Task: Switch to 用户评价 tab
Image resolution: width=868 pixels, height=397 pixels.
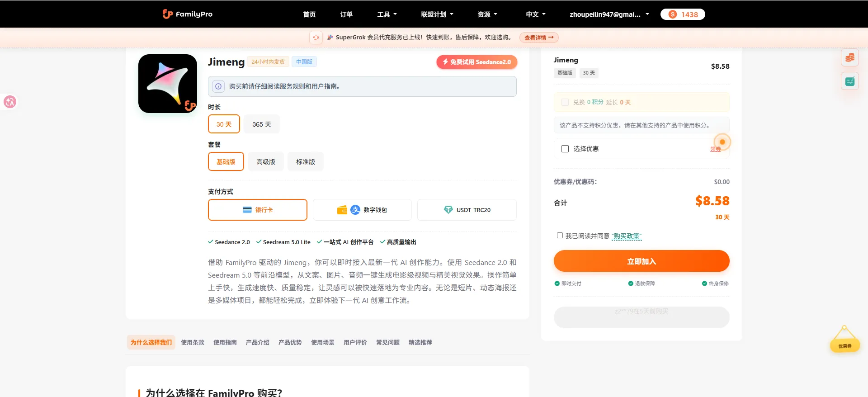Action: point(355,342)
